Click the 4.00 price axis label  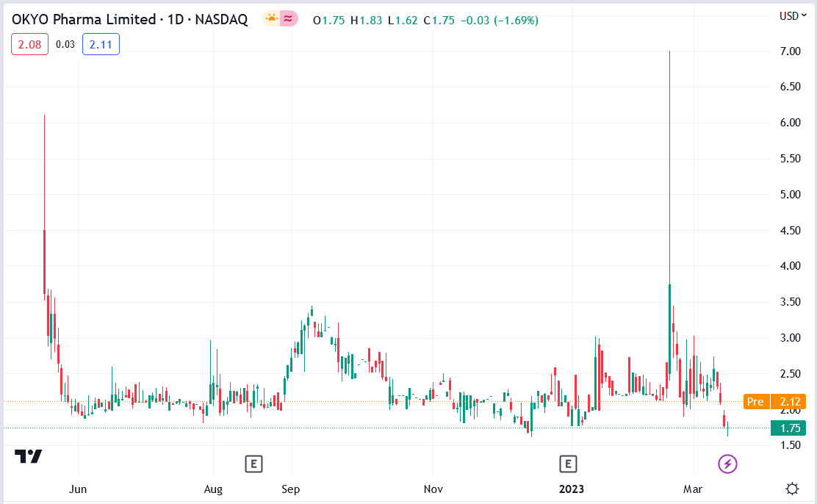click(790, 266)
